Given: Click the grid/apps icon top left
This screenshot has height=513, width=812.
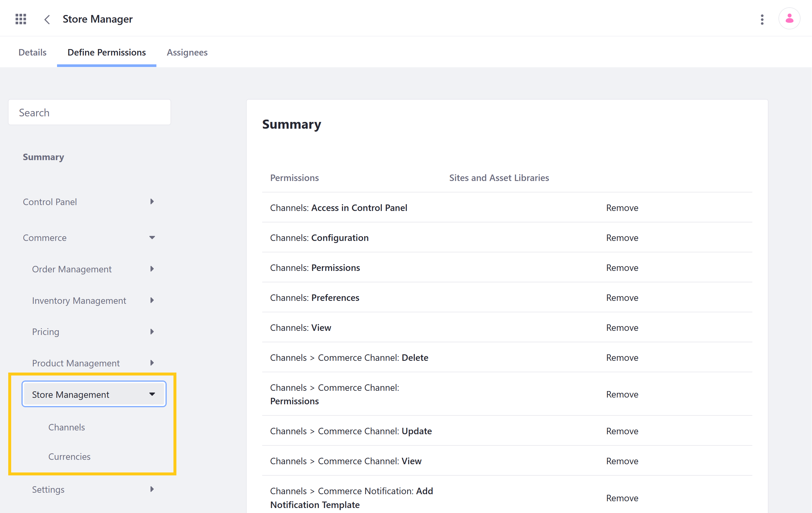Looking at the screenshot, I should [x=21, y=18].
